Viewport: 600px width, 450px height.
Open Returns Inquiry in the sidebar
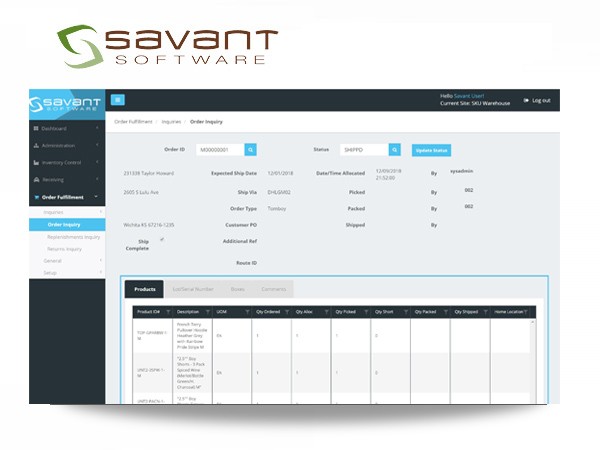pos(64,249)
